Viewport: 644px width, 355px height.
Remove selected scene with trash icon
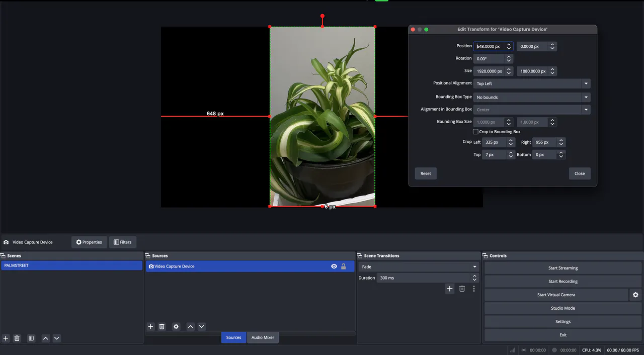click(17, 338)
